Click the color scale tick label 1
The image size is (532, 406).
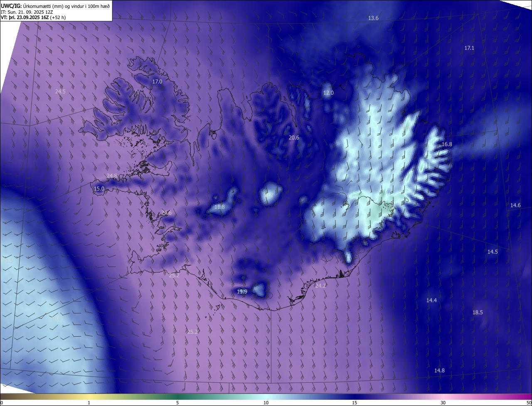(x=89, y=403)
